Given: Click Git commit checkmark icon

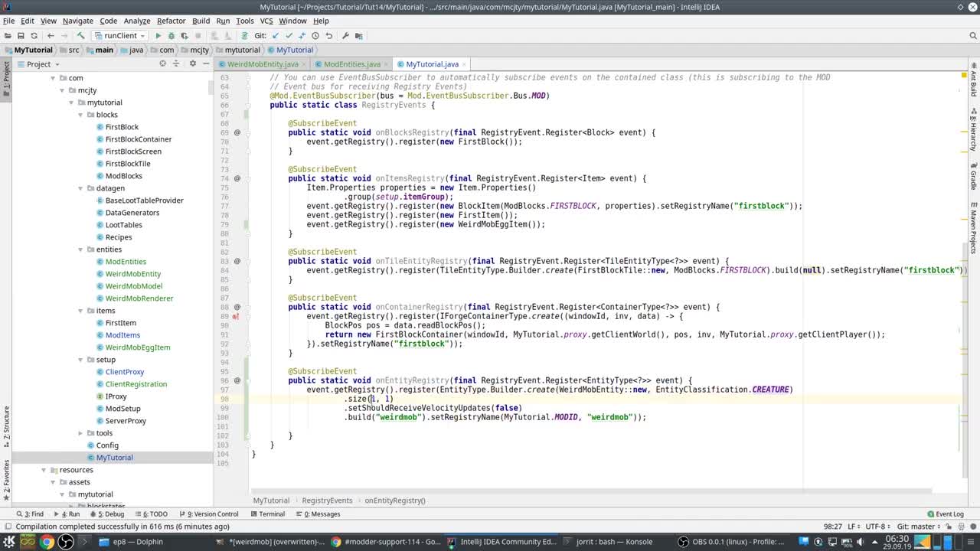Looking at the screenshot, I should (x=289, y=36).
